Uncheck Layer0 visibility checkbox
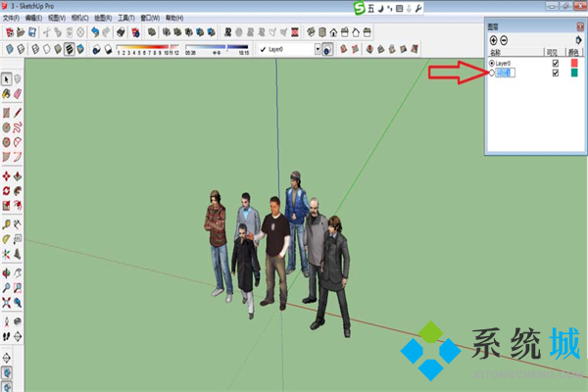588x392 pixels. (556, 63)
